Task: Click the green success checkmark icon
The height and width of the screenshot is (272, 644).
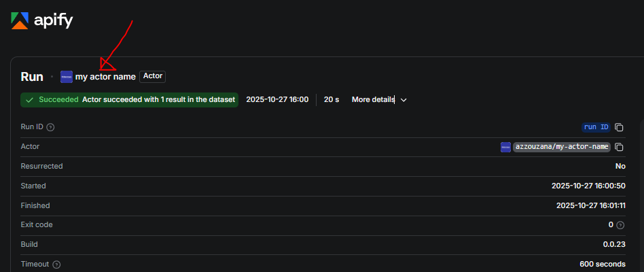Action: pos(29,100)
